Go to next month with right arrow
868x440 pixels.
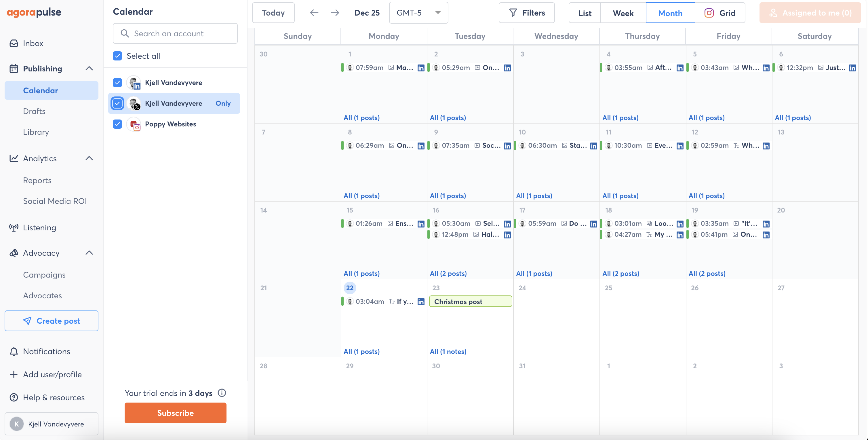[335, 13]
